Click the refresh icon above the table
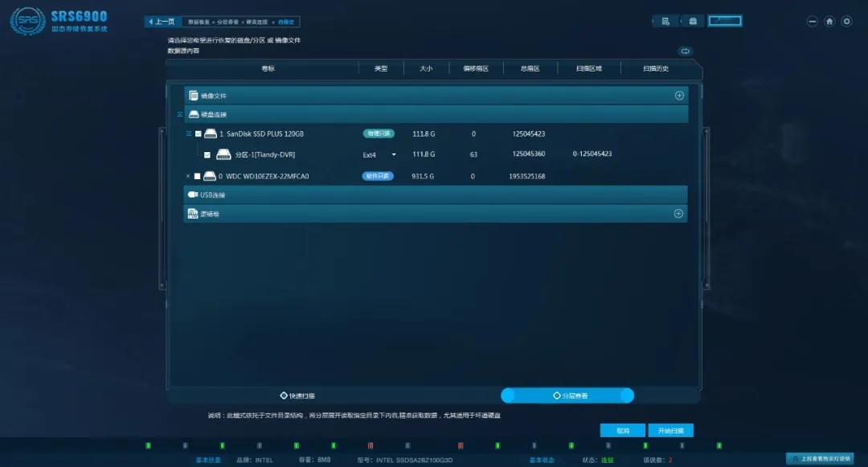The width and height of the screenshot is (868, 467). (685, 51)
